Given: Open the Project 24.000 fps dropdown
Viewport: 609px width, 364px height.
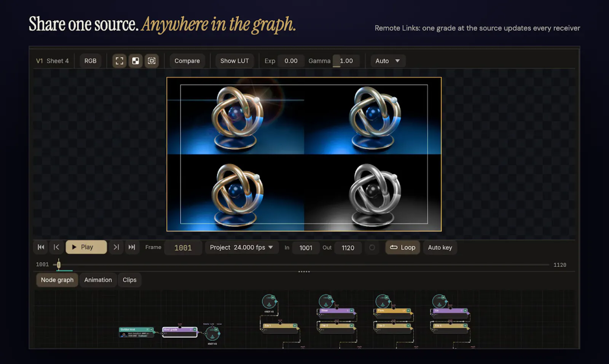Looking at the screenshot, I should [242, 247].
